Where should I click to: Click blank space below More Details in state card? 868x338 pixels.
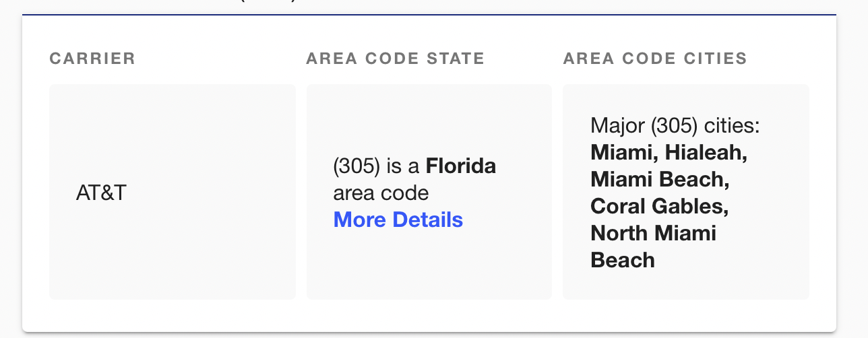click(429, 266)
